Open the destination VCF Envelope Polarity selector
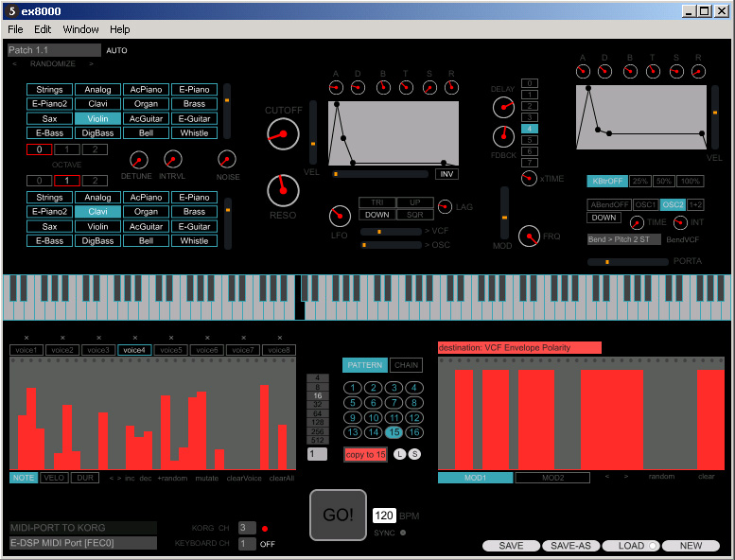 click(519, 348)
